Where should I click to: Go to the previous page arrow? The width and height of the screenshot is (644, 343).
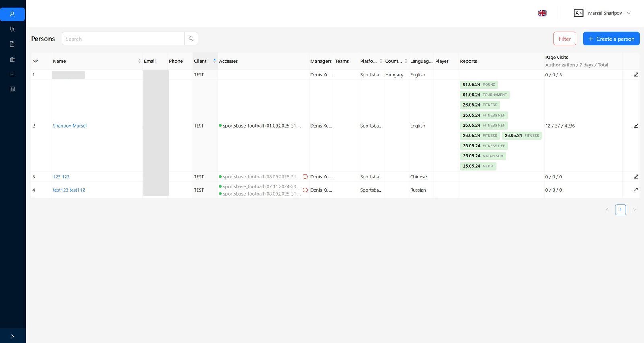click(607, 210)
